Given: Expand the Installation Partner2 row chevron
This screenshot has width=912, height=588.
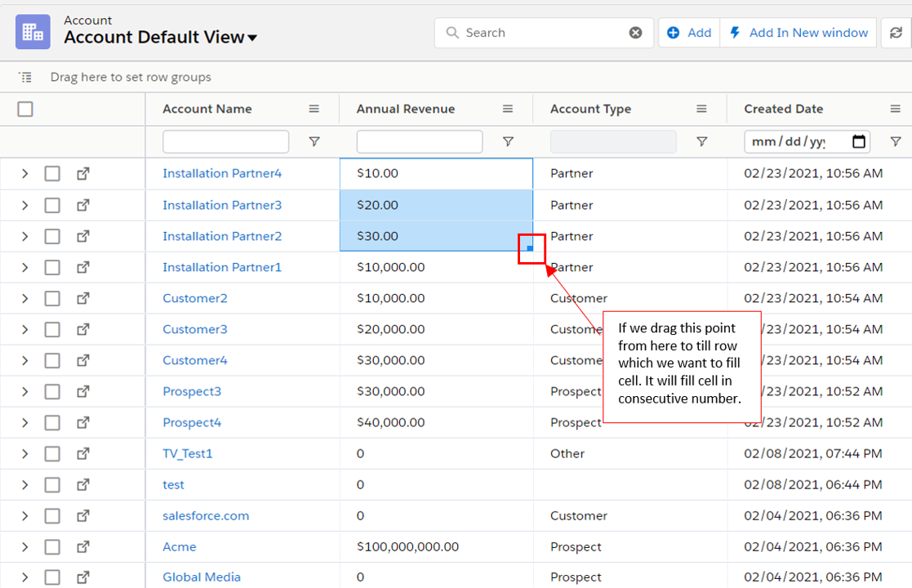Looking at the screenshot, I should (x=24, y=237).
